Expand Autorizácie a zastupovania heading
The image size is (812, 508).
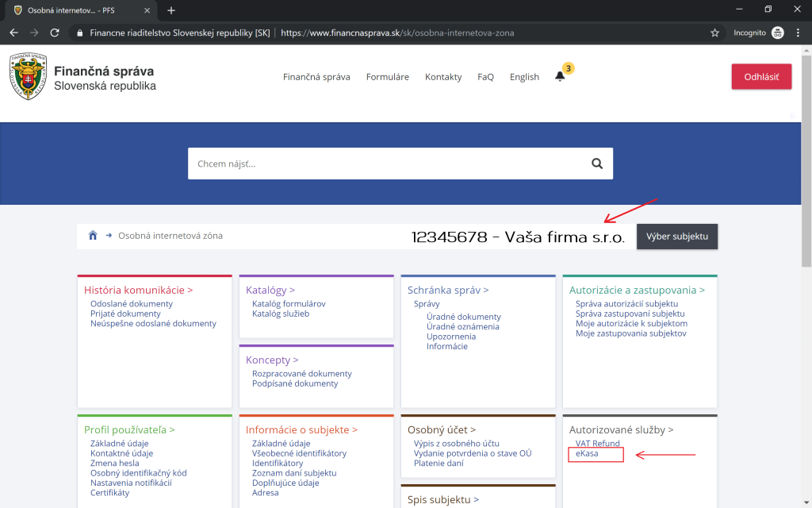point(637,291)
